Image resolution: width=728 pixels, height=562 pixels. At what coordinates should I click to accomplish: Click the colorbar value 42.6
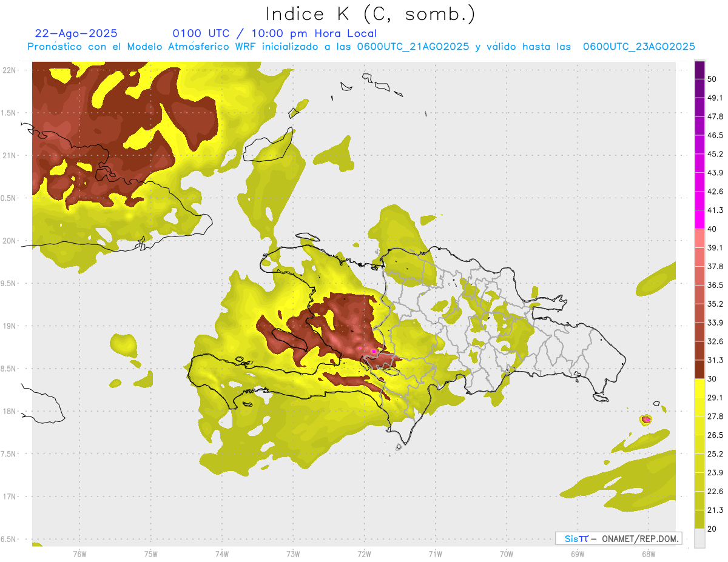pyautogui.click(x=715, y=192)
